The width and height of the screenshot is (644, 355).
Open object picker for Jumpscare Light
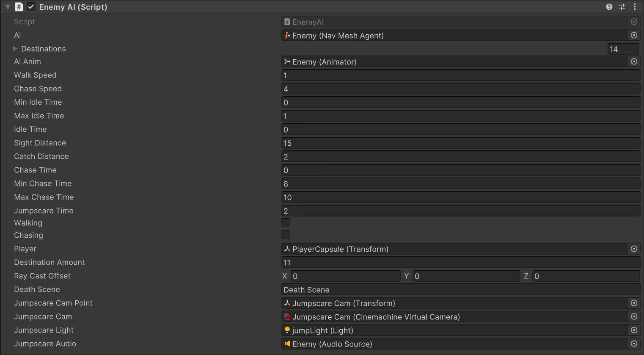[634, 330]
